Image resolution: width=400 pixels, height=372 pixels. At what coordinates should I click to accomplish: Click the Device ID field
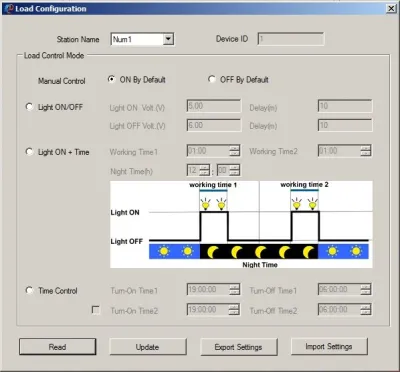pos(290,39)
